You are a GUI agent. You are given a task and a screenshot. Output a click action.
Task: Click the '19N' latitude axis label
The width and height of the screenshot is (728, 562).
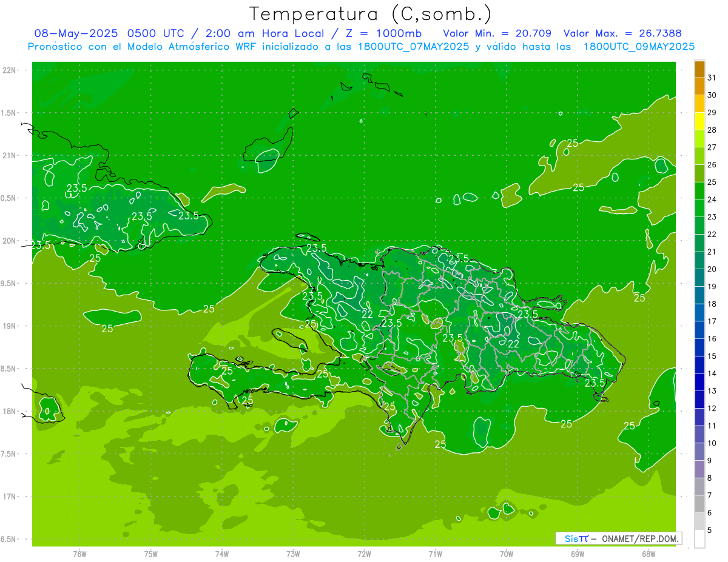(10, 326)
